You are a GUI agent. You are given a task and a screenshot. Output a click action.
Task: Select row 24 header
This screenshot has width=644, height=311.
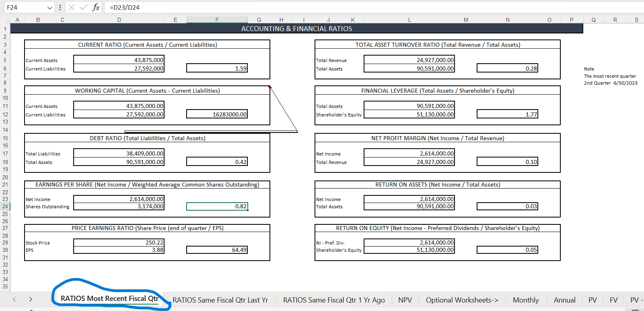5,206
